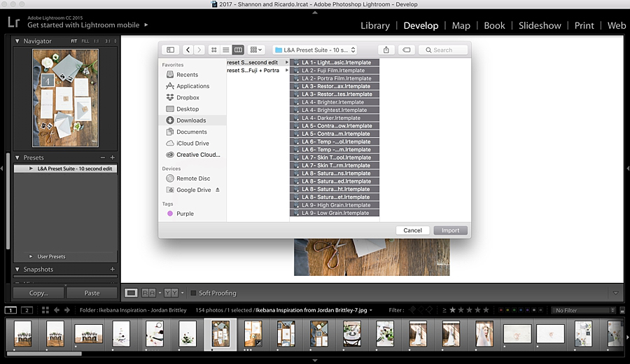This screenshot has width=630, height=364.
Task: Open Dropbox in the sidebar
Action: [x=188, y=97]
